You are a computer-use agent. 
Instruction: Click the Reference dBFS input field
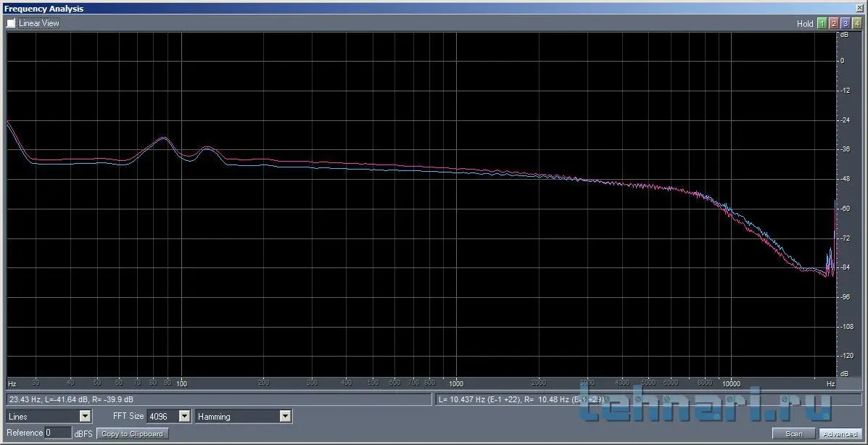pos(58,433)
